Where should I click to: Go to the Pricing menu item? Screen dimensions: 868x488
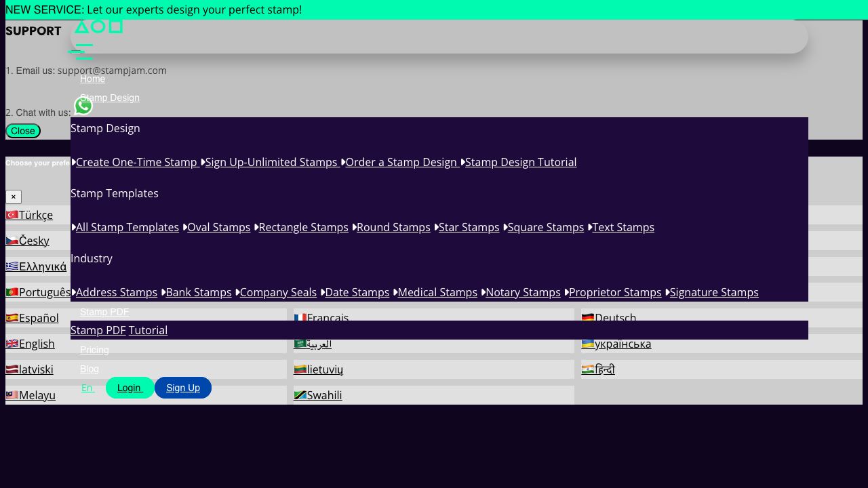[x=94, y=350]
